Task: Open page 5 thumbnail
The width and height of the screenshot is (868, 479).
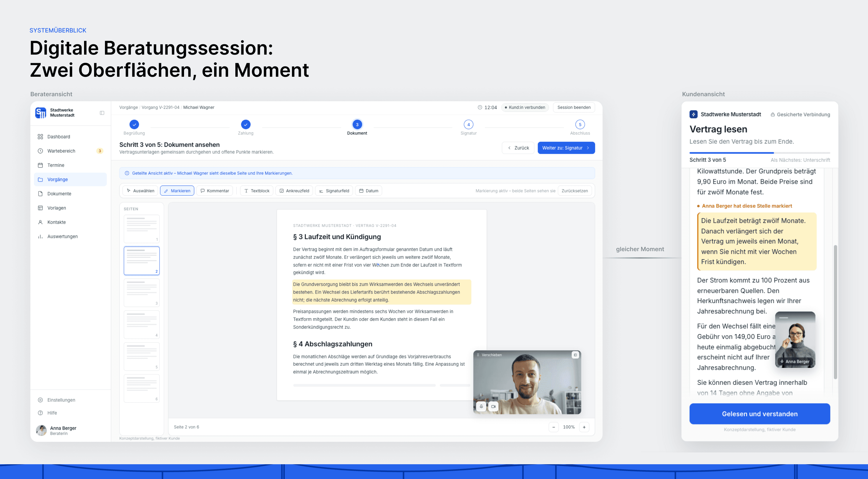Action: coord(142,357)
